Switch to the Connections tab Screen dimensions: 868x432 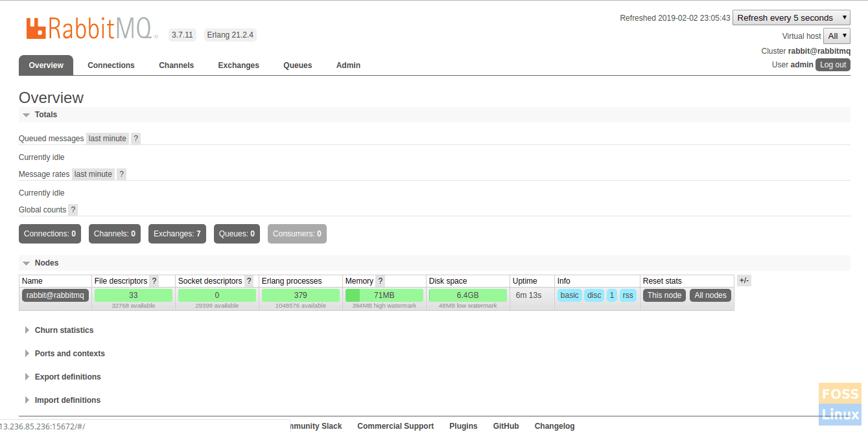pos(111,65)
